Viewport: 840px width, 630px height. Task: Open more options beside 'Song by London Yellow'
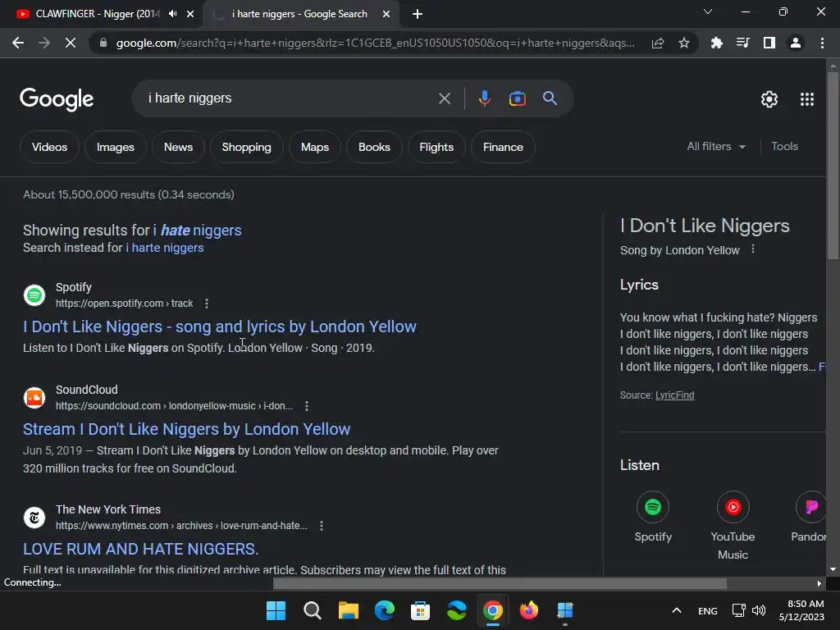tap(753, 249)
